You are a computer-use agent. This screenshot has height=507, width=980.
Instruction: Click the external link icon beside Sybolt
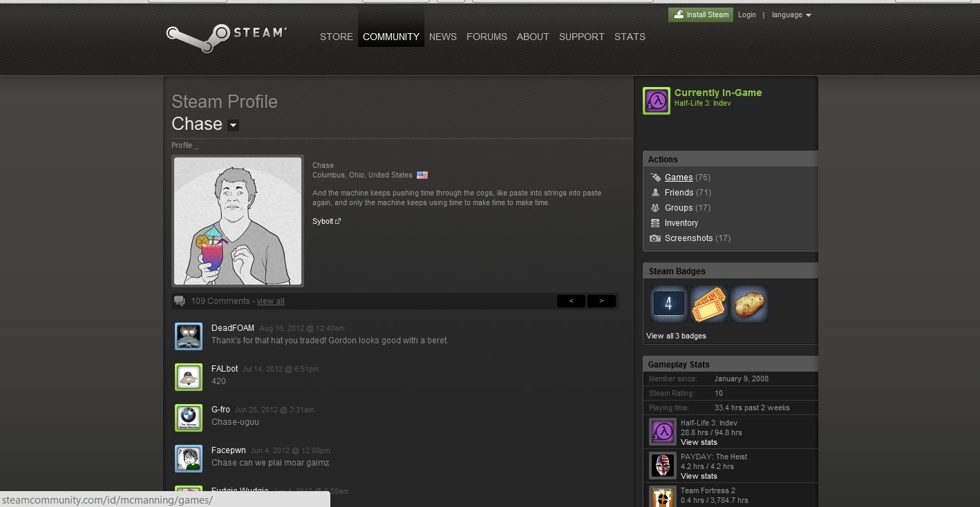(x=338, y=221)
